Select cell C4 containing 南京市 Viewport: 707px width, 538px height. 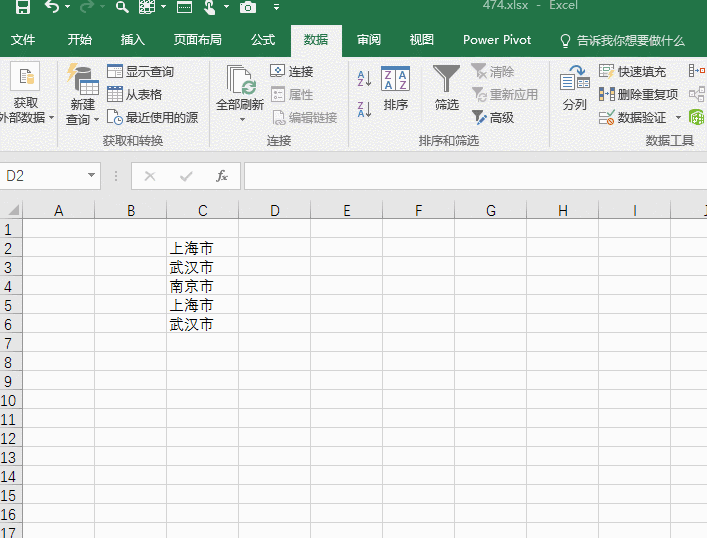click(x=202, y=286)
